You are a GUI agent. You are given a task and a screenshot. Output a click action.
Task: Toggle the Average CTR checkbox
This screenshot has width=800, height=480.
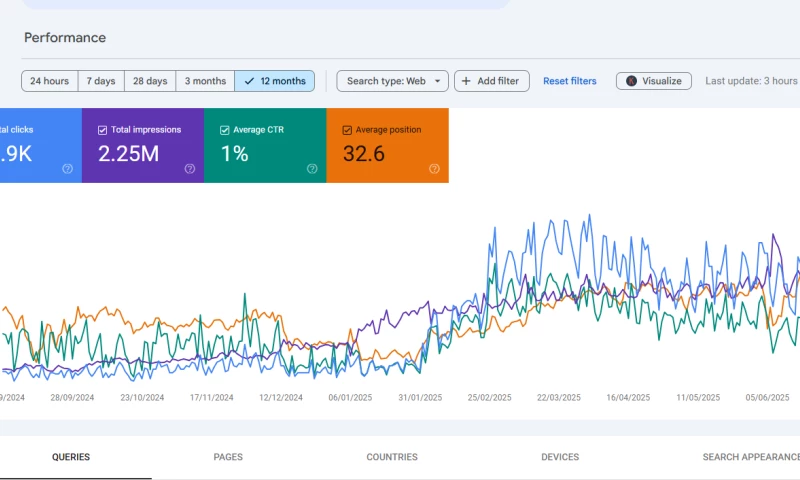click(x=225, y=130)
